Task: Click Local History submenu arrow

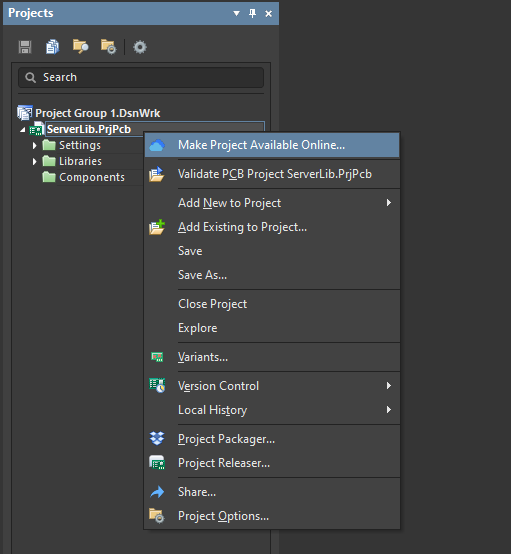Action: pyautogui.click(x=389, y=410)
